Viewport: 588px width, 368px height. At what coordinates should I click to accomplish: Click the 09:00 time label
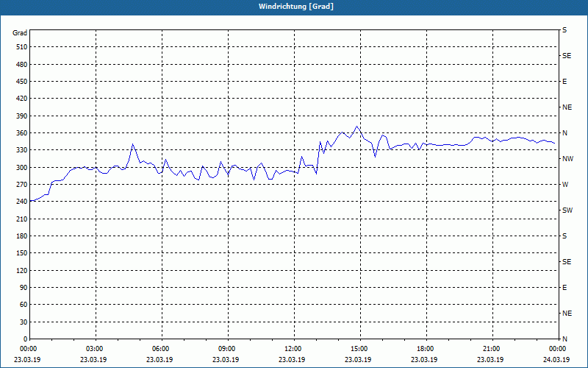pos(226,349)
